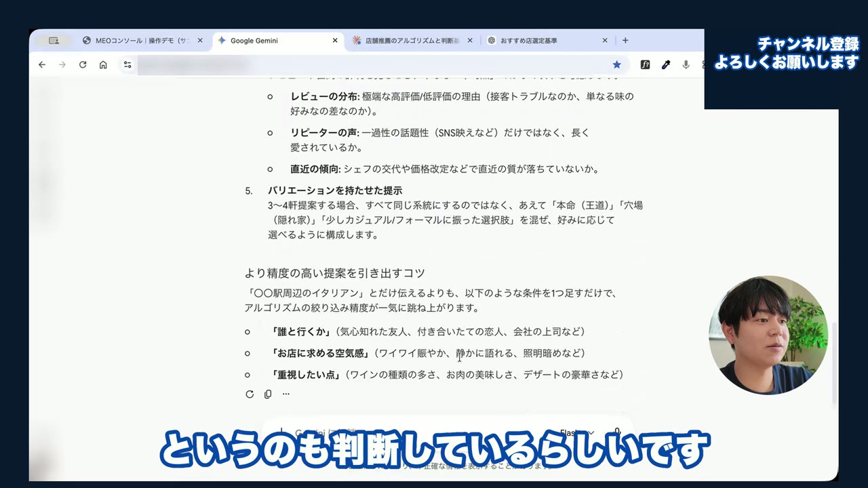Image resolution: width=868 pixels, height=488 pixels.
Task: Expand the Flash model selector
Action: pos(576,432)
